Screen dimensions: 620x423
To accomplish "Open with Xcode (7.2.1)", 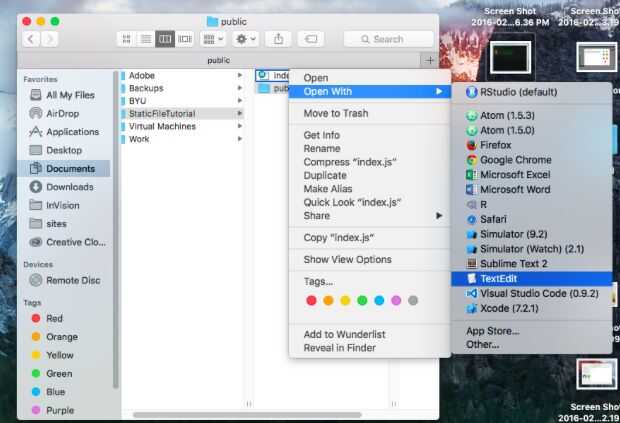I will click(x=531, y=308).
